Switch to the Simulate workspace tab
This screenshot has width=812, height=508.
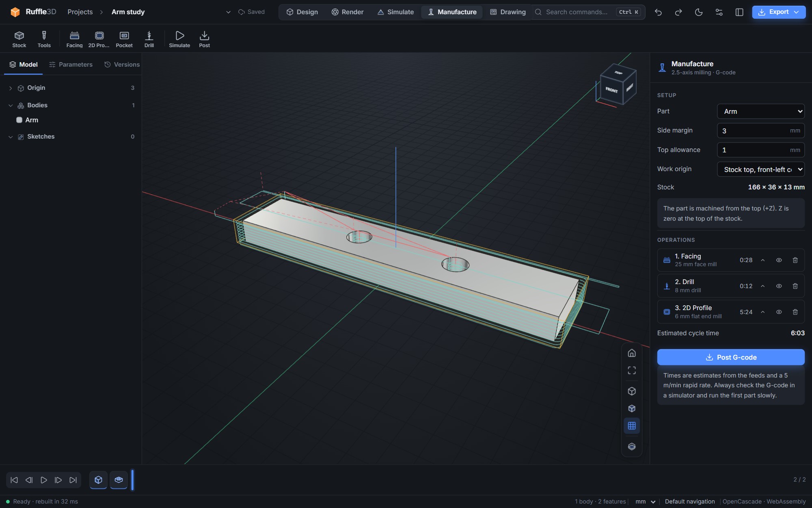click(x=395, y=12)
